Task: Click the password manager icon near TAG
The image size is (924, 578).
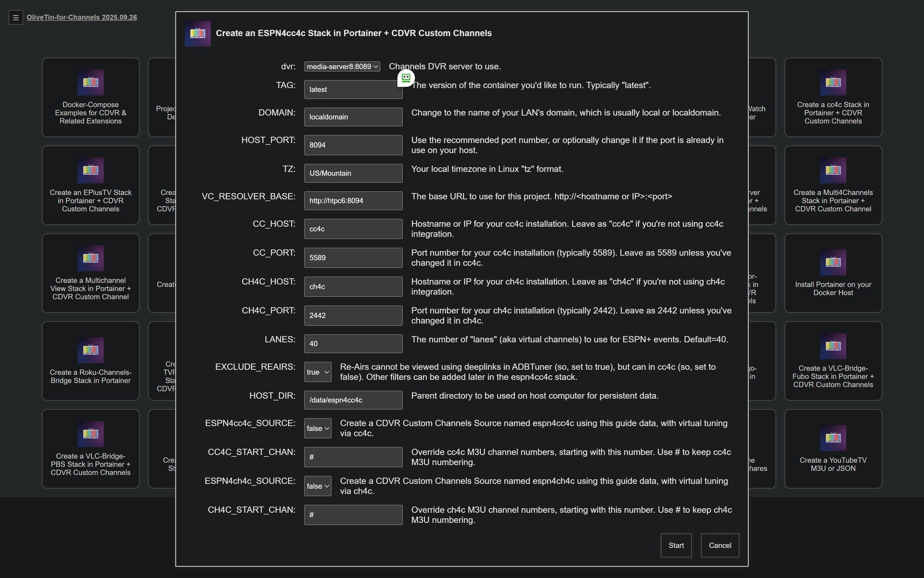Action: tap(406, 78)
